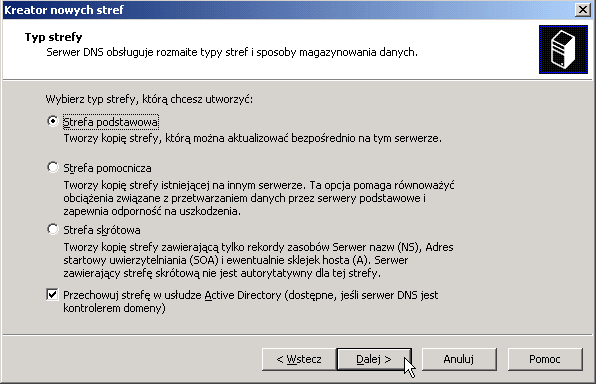Open help via the Pomoc button

pos(545,359)
